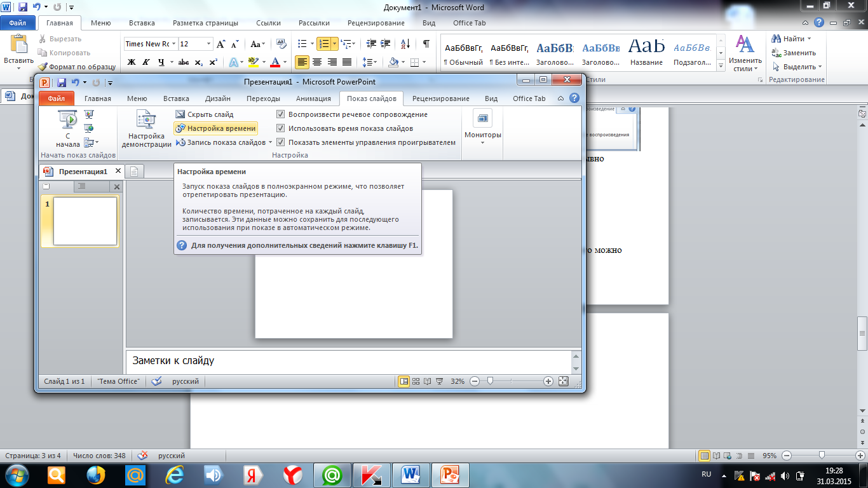Toggle Word italic К button
The height and width of the screenshot is (488, 868).
pos(147,62)
